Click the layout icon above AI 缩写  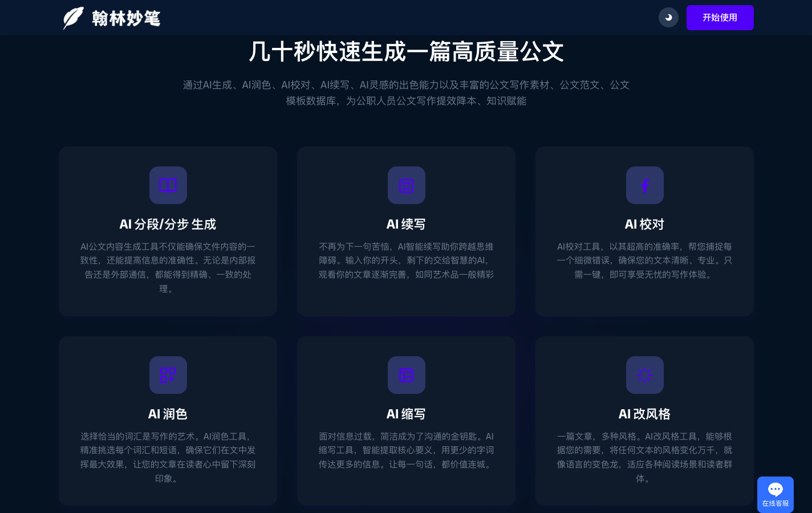[x=406, y=375]
